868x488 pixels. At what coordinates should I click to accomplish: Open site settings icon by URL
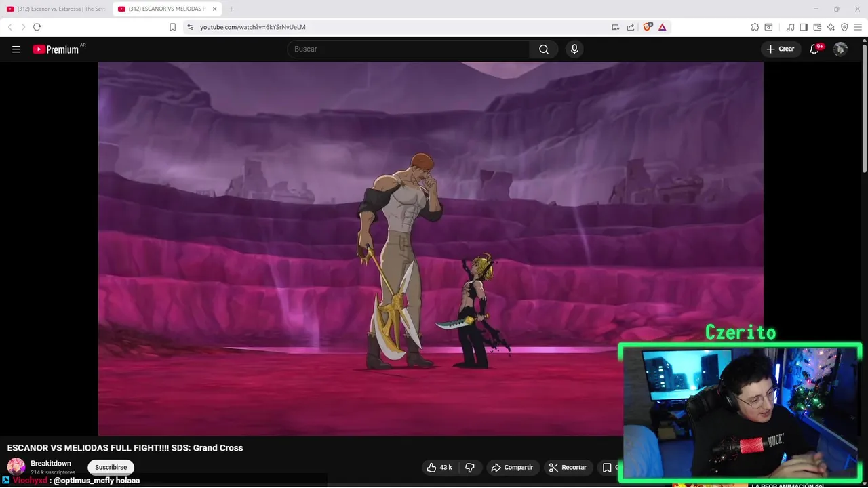pyautogui.click(x=190, y=27)
